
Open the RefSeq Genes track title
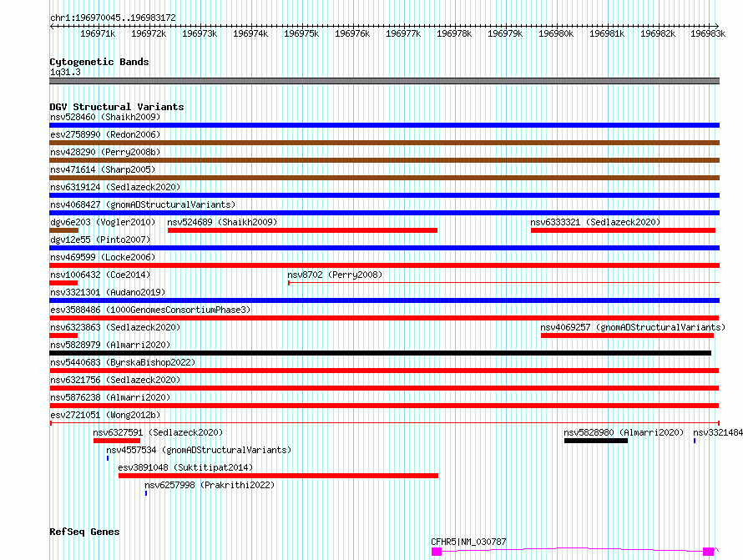click(x=84, y=532)
